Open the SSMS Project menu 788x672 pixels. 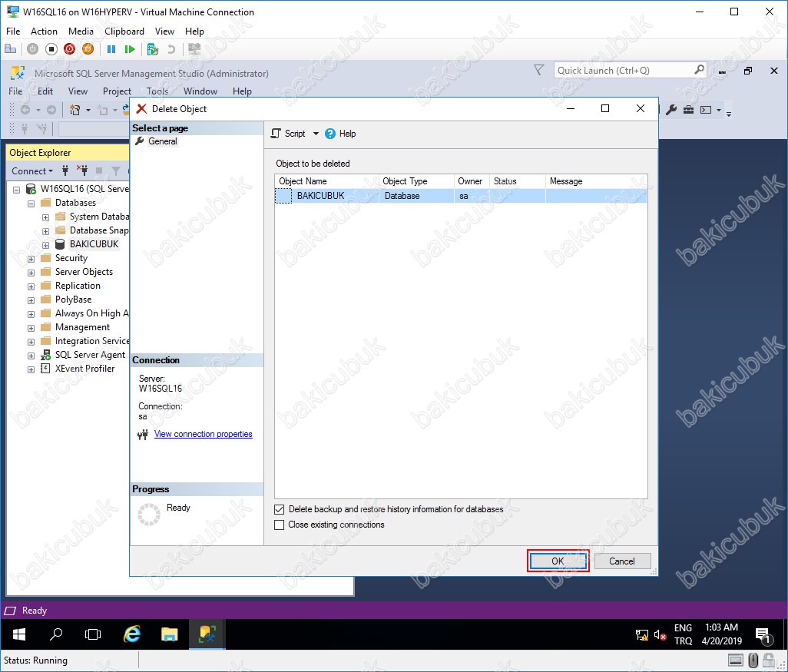117,91
